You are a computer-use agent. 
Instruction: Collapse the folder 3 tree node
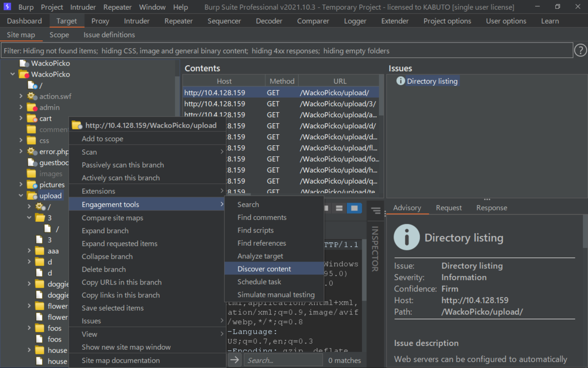click(29, 217)
